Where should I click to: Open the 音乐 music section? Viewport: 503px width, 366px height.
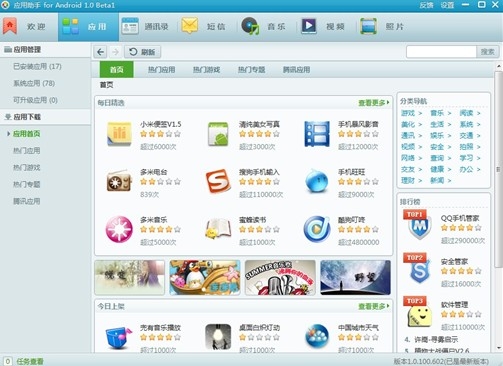point(263,27)
